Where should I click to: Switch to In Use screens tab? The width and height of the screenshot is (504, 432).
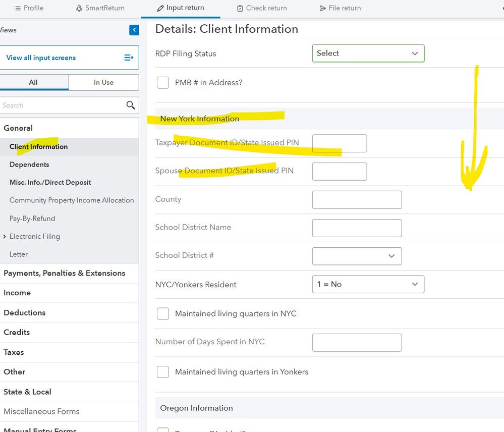[103, 82]
